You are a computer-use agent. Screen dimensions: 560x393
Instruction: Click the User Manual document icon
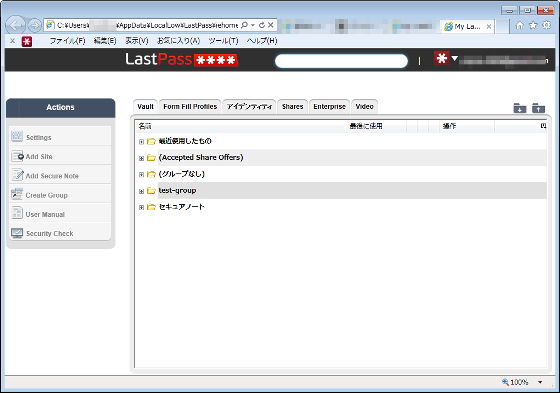tap(17, 213)
